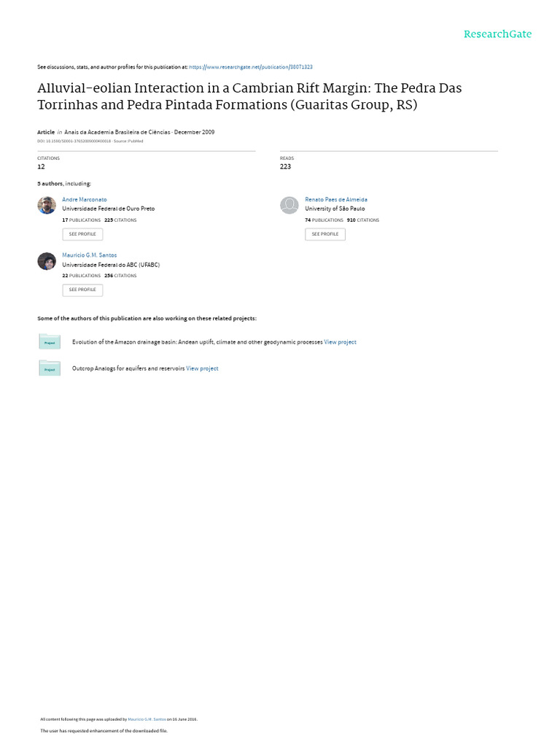560x747 pixels.
Task: Click Mauricio G.M. Santos's profile photo
Action: click(x=47, y=261)
